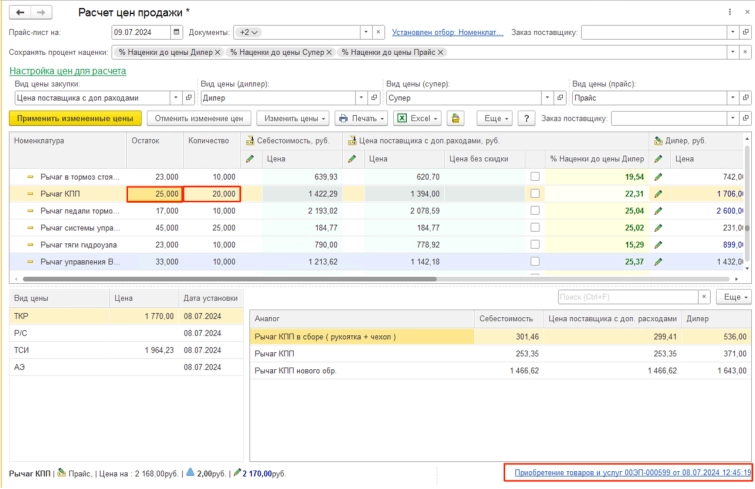This screenshot has height=489, width=755.
Task: Click the forward navigation arrow
Action: pos(40,12)
